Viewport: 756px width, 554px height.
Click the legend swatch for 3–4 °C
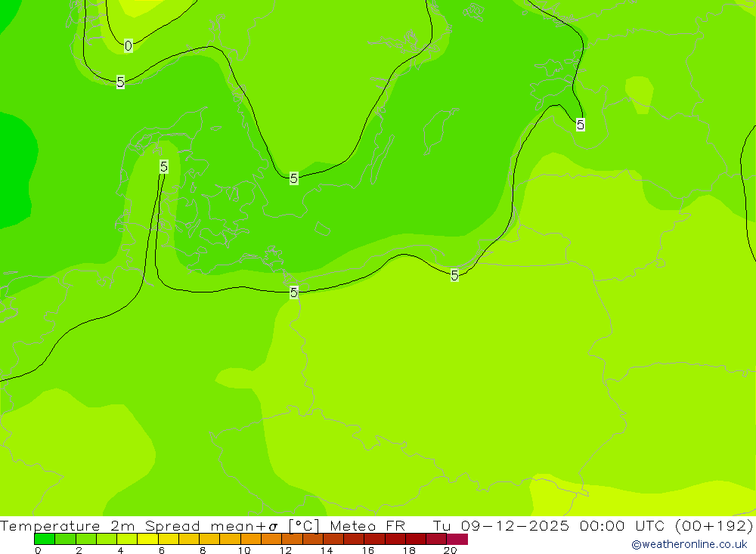[x=106, y=539]
